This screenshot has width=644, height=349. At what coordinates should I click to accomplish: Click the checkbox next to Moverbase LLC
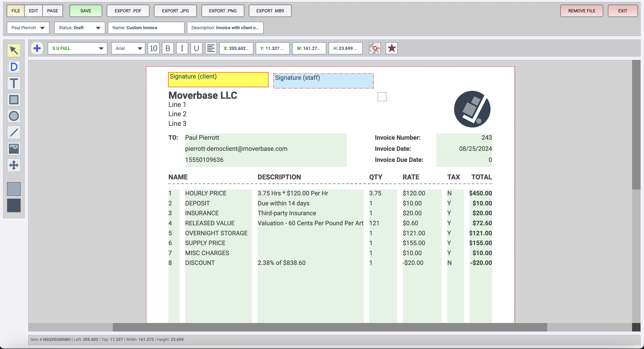pos(382,97)
